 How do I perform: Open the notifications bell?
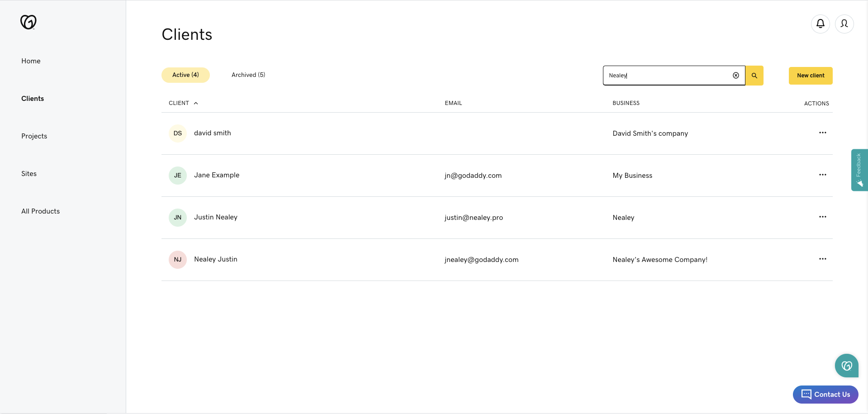pos(820,24)
